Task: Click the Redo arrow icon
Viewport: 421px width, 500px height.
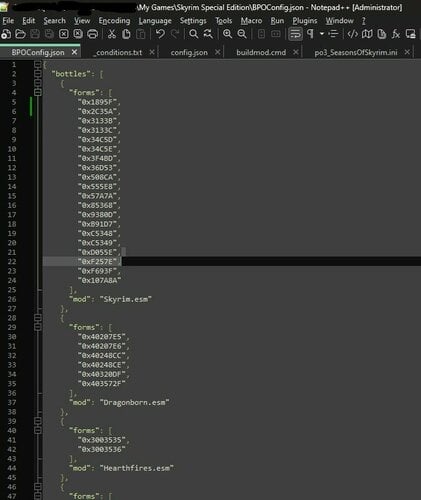Action: click(x=175, y=34)
